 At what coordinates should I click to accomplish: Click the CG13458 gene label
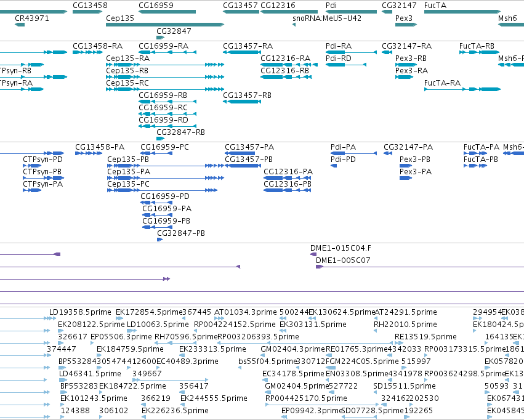pos(91,6)
